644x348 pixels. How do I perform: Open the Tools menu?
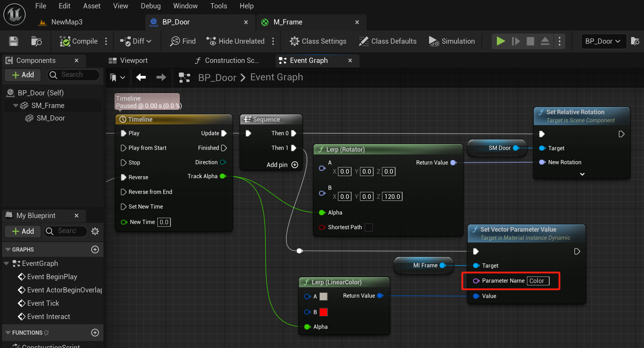219,6
